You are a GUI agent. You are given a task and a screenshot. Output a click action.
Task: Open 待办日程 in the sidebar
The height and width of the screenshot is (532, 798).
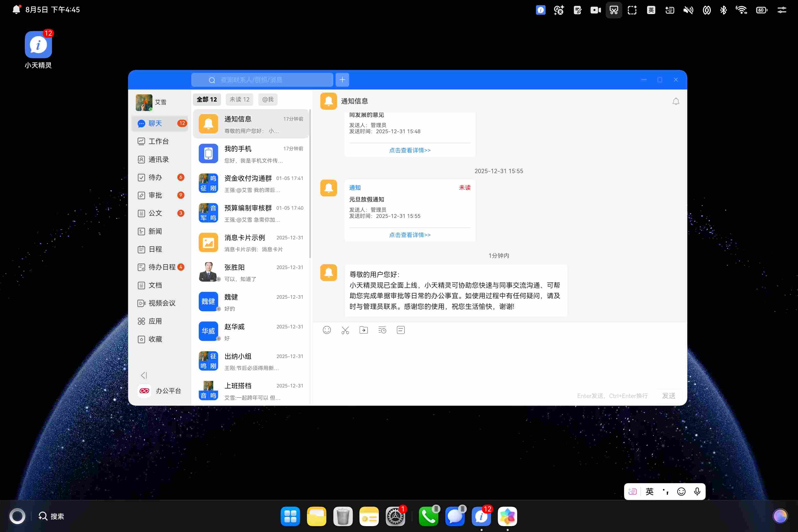point(159,267)
